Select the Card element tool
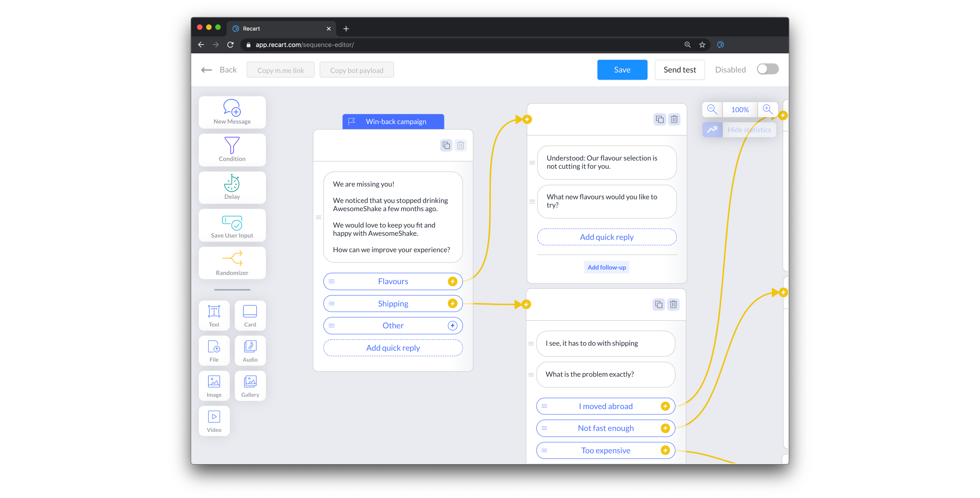Screen dimensions: 980x498 (x=250, y=315)
